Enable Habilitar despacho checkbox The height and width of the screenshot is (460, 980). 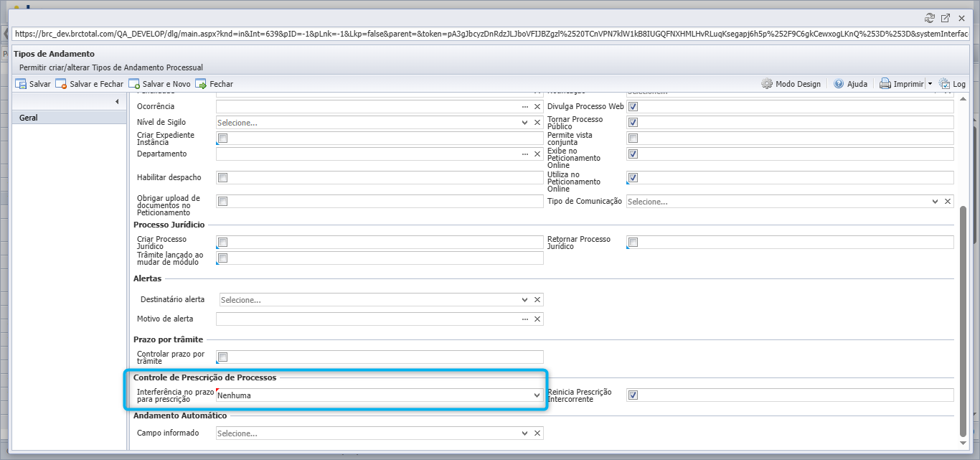[223, 178]
